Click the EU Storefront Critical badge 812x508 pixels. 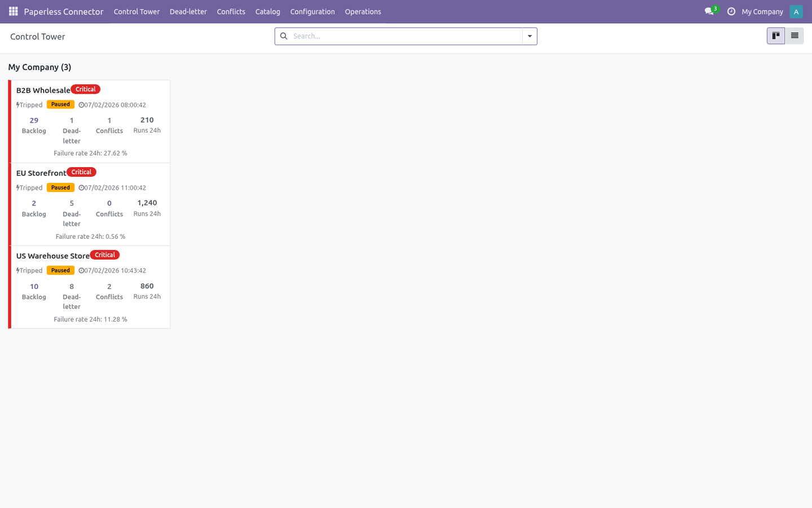(x=82, y=172)
